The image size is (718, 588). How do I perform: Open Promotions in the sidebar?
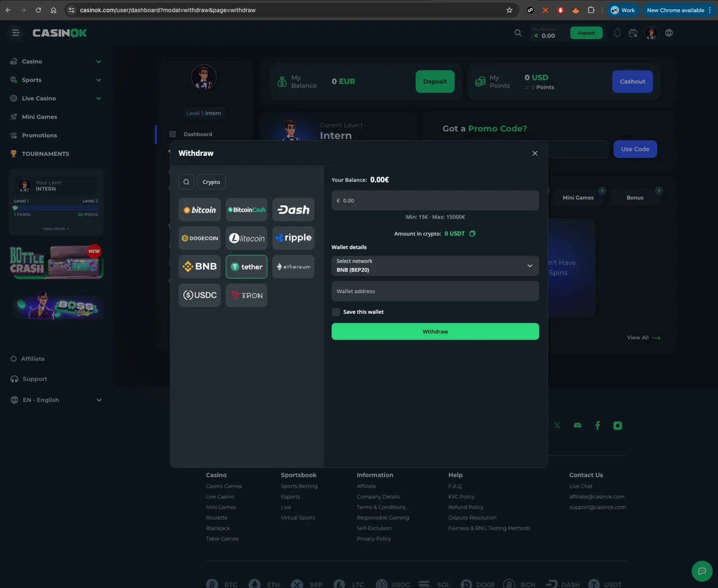pyautogui.click(x=39, y=136)
